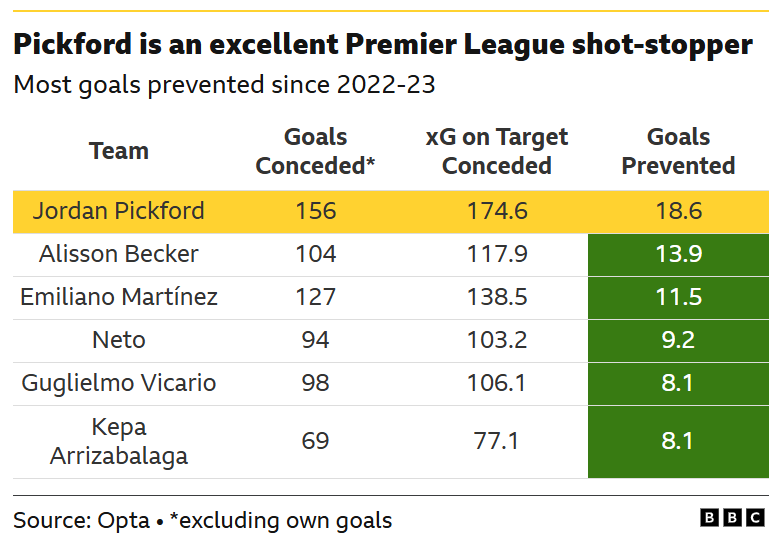Click Pickford's 174.6 xG conceded value
The height and width of the screenshot is (544, 775).
click(496, 211)
